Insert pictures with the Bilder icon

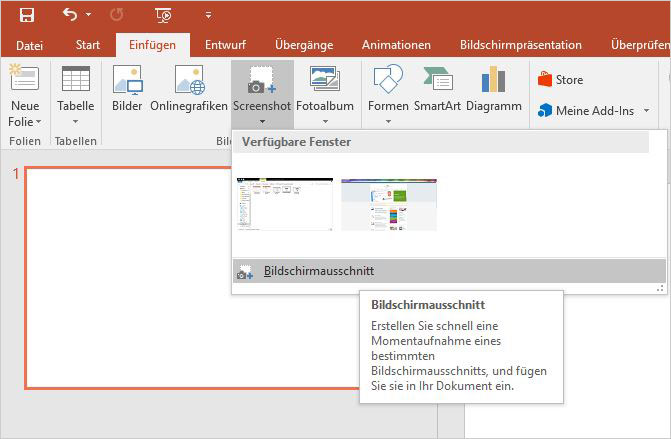127,80
